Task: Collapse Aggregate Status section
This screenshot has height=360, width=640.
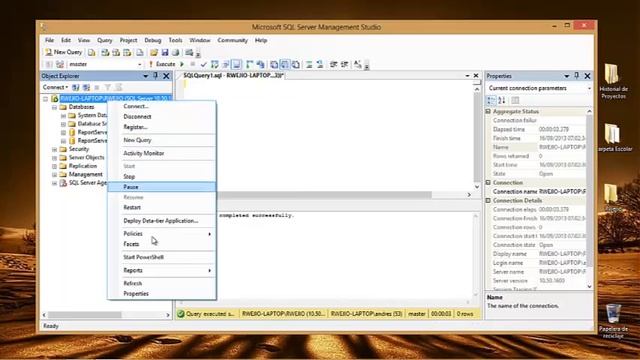Action: tap(488, 111)
